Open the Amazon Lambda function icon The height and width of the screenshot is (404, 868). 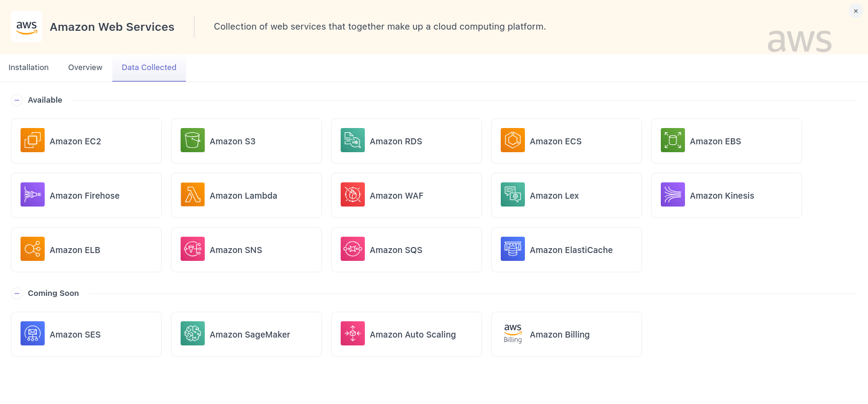click(x=193, y=194)
